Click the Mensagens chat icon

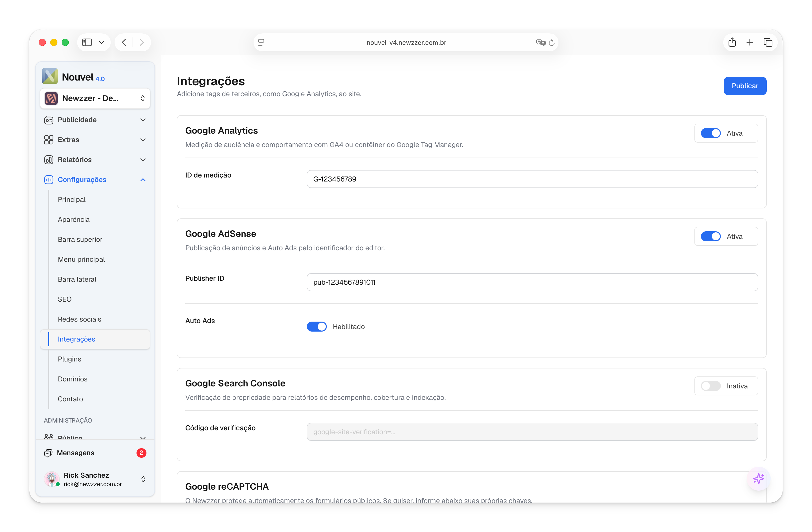tap(48, 453)
